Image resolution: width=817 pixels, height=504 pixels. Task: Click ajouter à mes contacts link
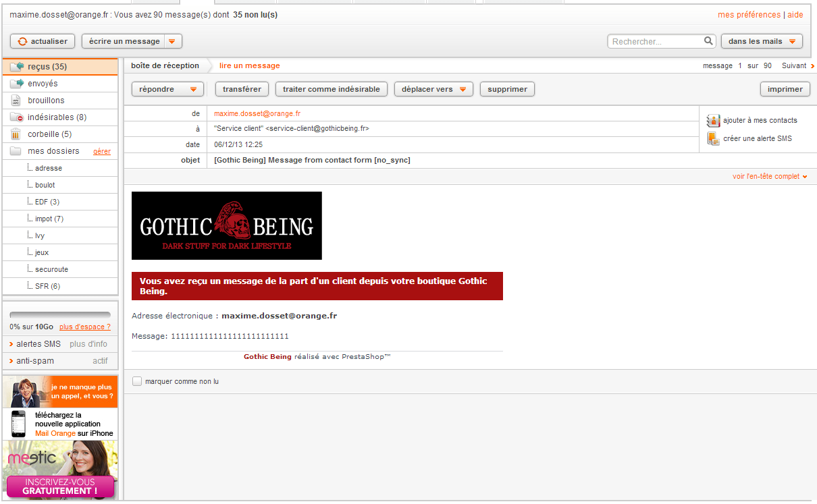[760, 120]
